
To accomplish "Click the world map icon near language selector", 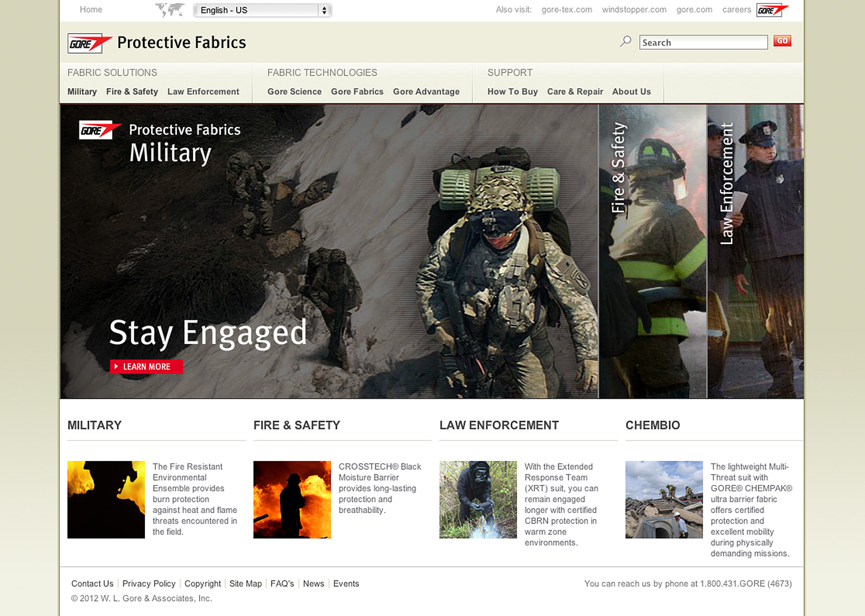I will [170, 9].
